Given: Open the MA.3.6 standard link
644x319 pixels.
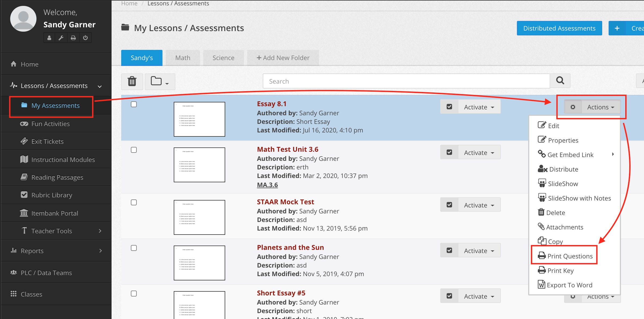Looking at the screenshot, I should click(x=267, y=184).
